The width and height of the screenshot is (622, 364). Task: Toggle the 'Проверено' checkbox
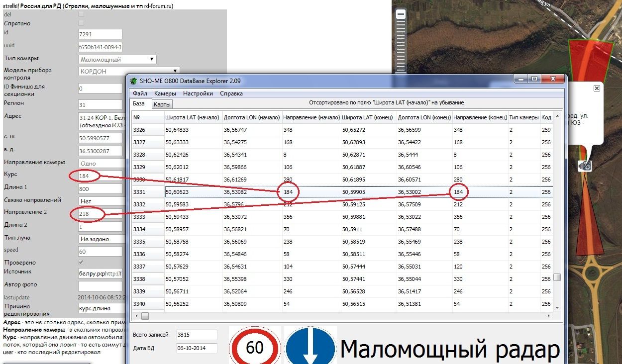pyautogui.click(x=81, y=262)
